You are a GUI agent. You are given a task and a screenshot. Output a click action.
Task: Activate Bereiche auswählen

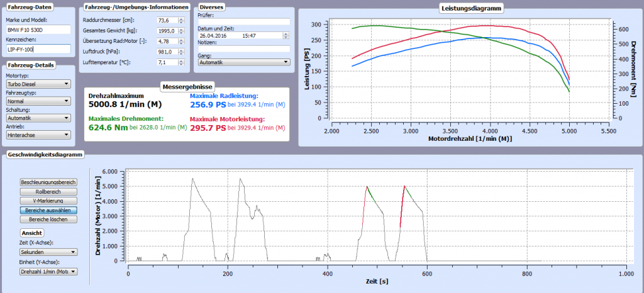click(48, 210)
